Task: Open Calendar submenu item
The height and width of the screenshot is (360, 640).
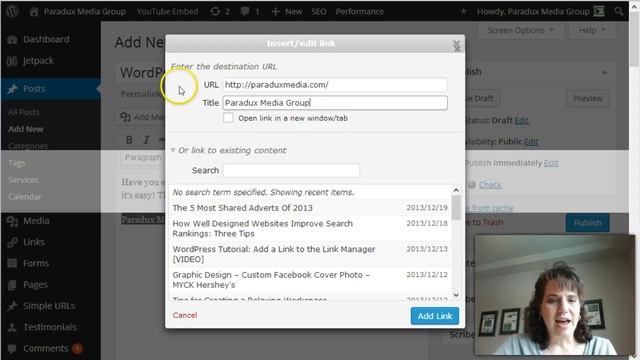Action: click(x=24, y=196)
